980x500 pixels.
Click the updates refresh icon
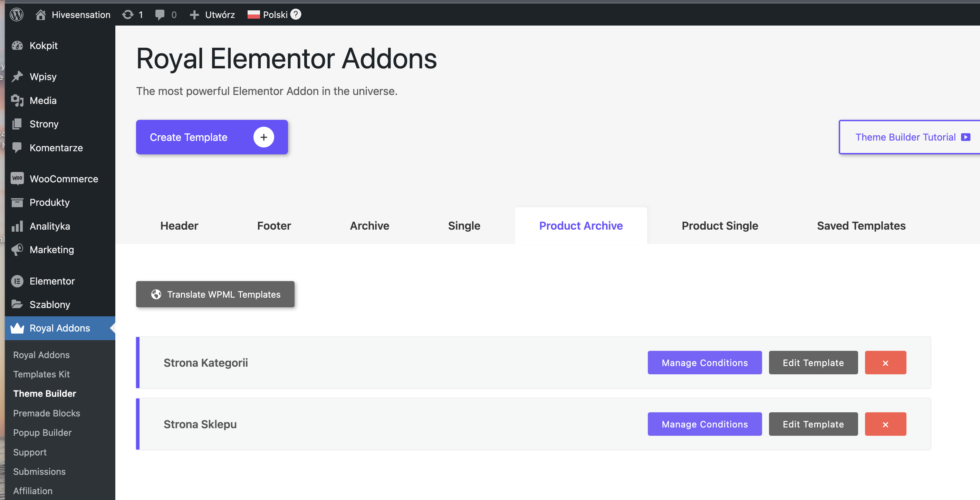click(128, 15)
